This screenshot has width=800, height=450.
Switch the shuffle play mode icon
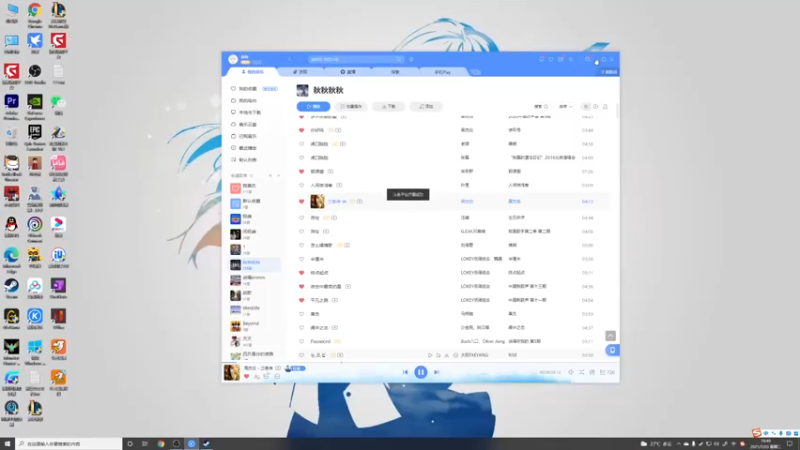point(581,372)
